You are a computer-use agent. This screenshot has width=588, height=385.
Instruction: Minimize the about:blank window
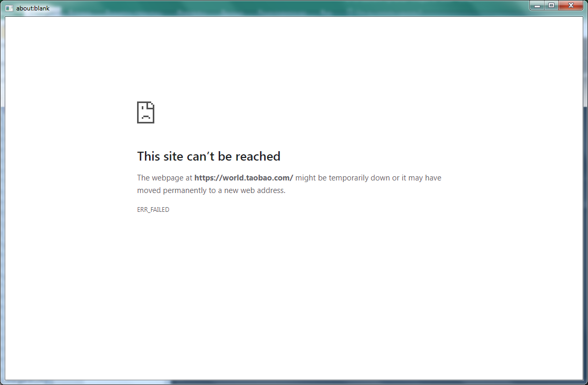537,6
